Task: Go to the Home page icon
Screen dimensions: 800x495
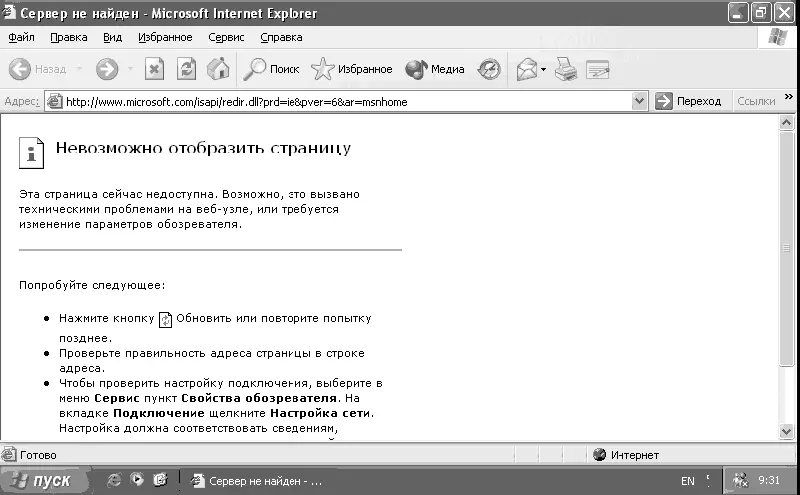Action: tap(217, 69)
